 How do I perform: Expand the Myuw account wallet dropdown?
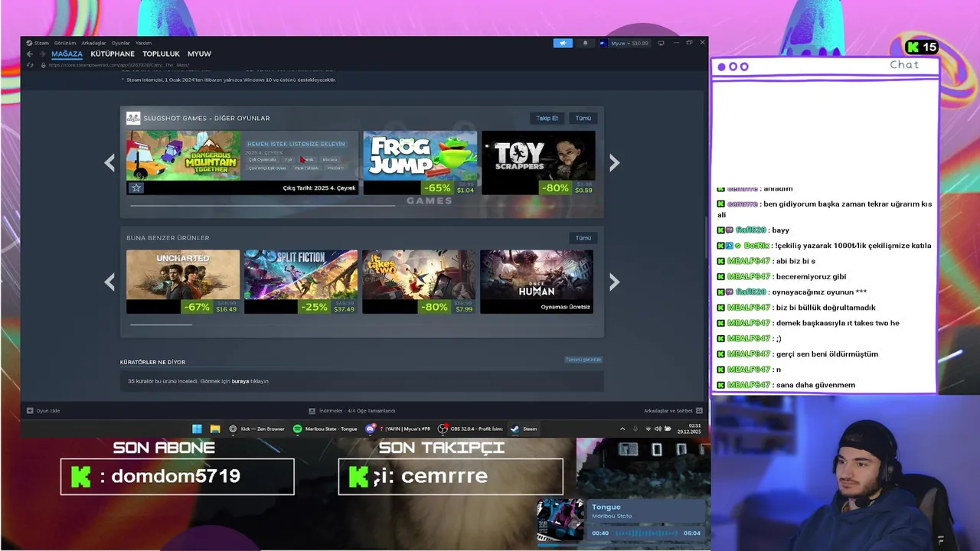630,43
